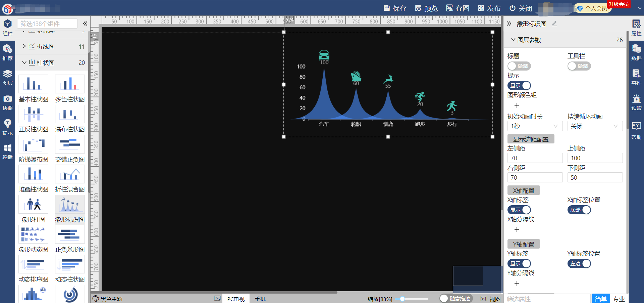
Task: Switch to the 手机 mobile view tab
Action: (260, 299)
